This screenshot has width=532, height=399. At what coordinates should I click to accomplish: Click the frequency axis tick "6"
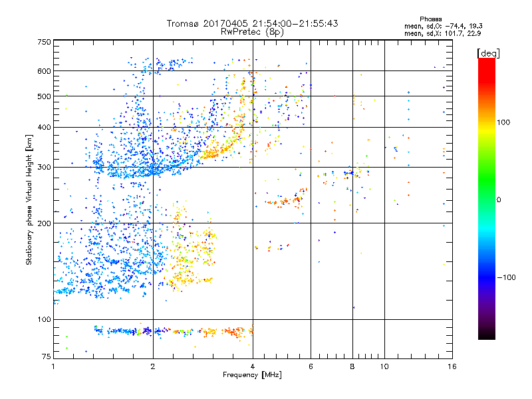pos(311,366)
